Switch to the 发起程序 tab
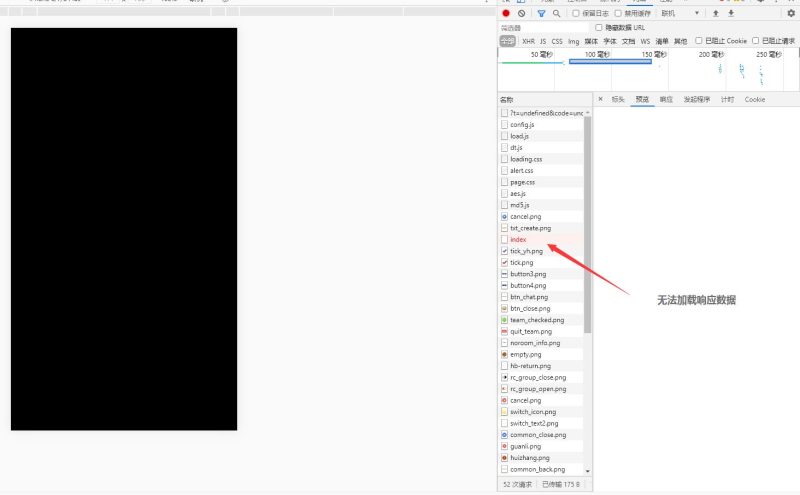 [x=697, y=100]
